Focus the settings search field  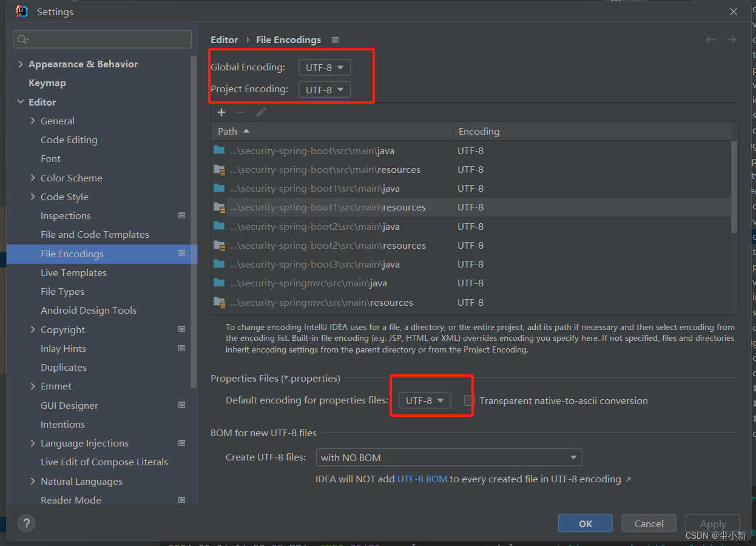click(x=102, y=39)
